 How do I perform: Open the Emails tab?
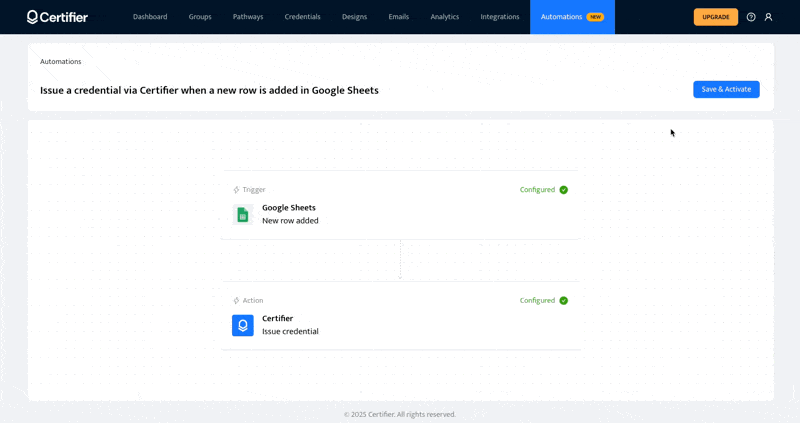coord(398,17)
